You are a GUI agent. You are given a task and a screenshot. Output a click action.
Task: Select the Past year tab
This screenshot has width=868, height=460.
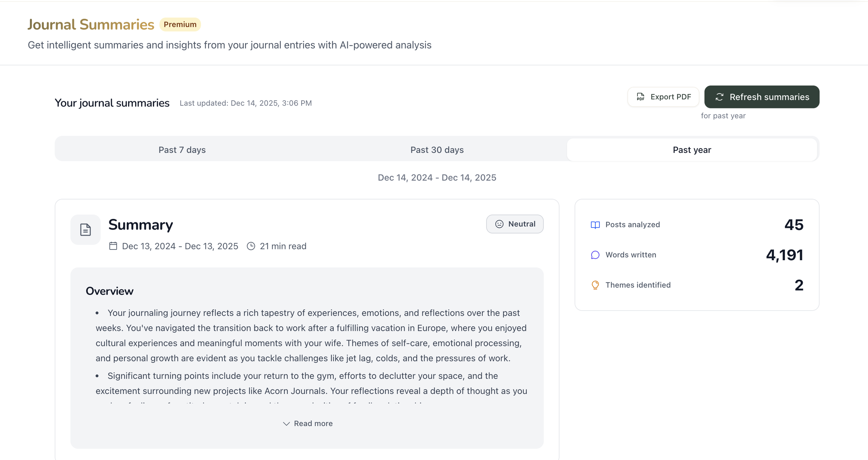pos(692,150)
